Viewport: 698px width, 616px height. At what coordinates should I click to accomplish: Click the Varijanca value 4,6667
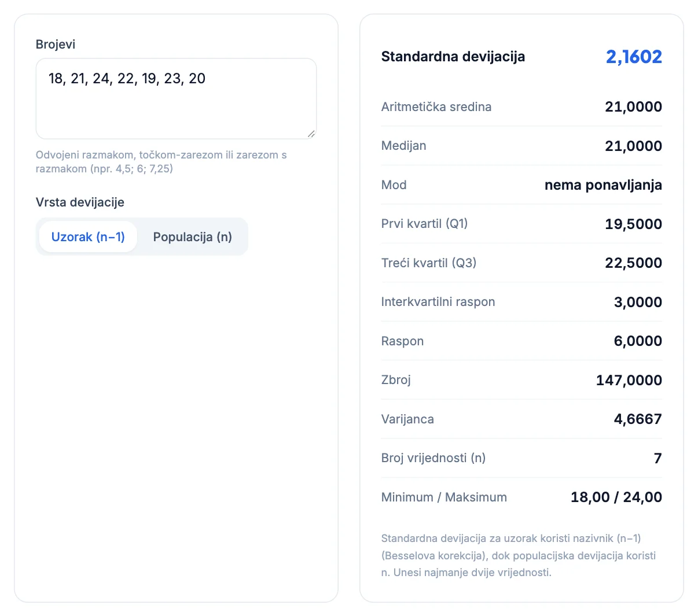coord(638,419)
